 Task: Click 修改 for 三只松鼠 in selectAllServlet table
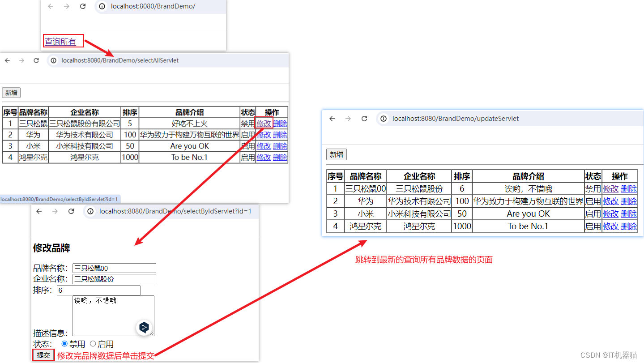coord(264,124)
